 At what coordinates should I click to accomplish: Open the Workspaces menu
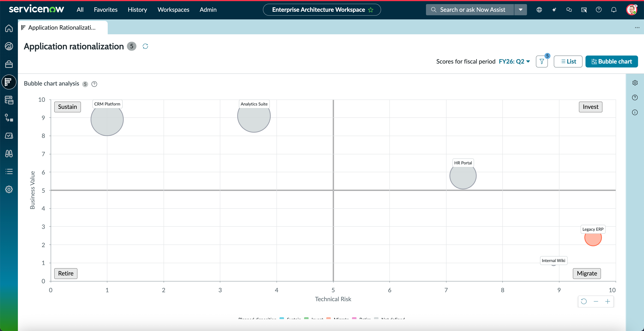[x=173, y=10]
